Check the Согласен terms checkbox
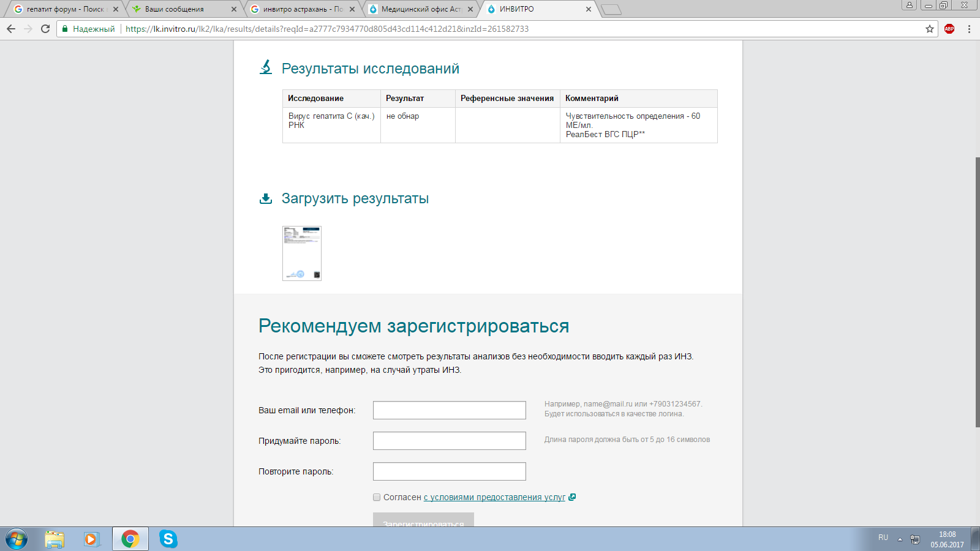Image resolution: width=980 pixels, height=551 pixels. 377,497
